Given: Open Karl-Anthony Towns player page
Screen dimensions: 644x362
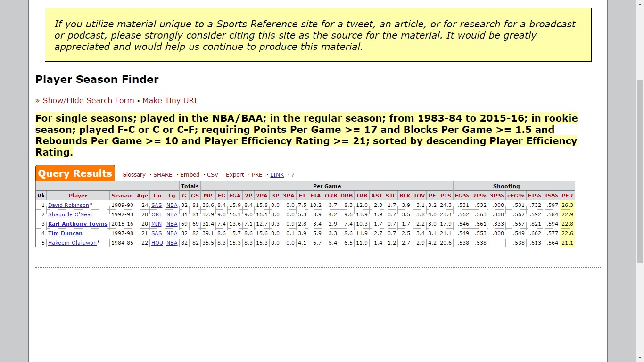Looking at the screenshot, I should click(78, 224).
